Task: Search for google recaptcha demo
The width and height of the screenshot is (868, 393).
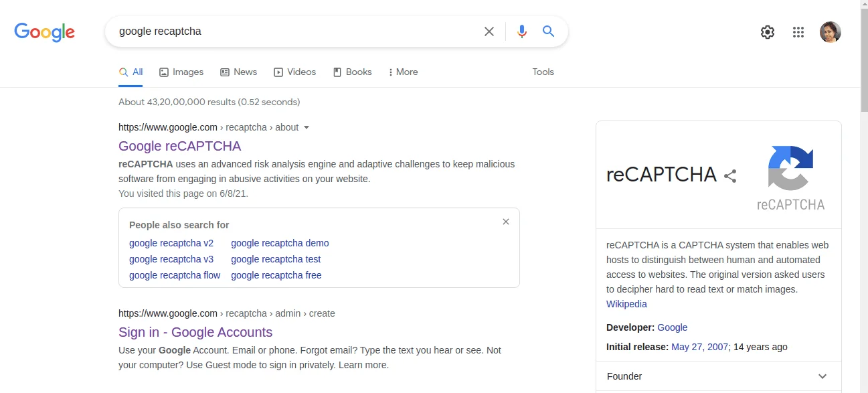Action: (x=280, y=243)
